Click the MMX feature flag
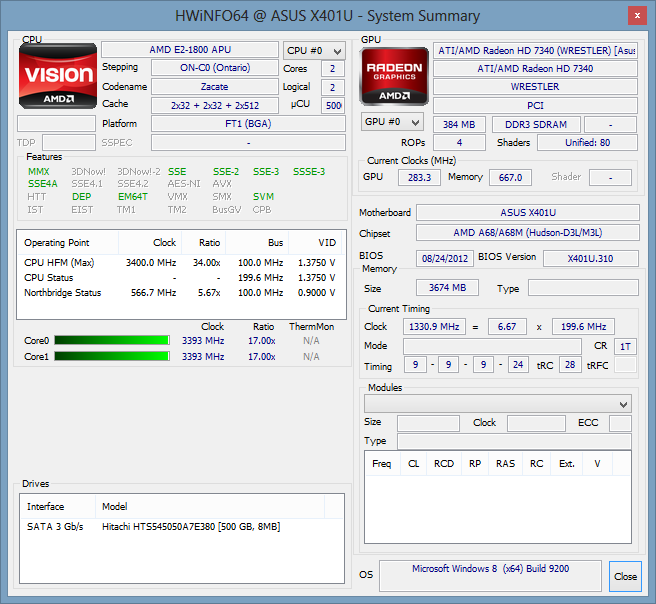This screenshot has height=604, width=656. [38, 171]
